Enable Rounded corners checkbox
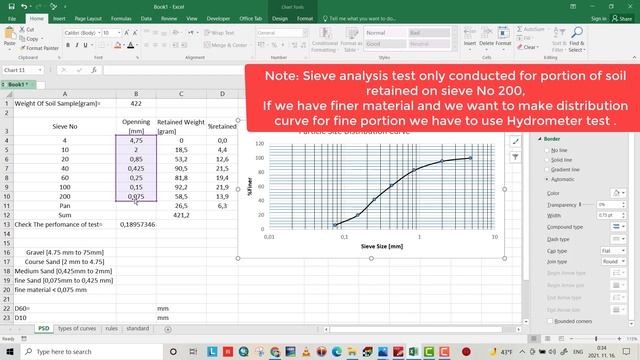The height and width of the screenshot is (360, 640). point(550,321)
